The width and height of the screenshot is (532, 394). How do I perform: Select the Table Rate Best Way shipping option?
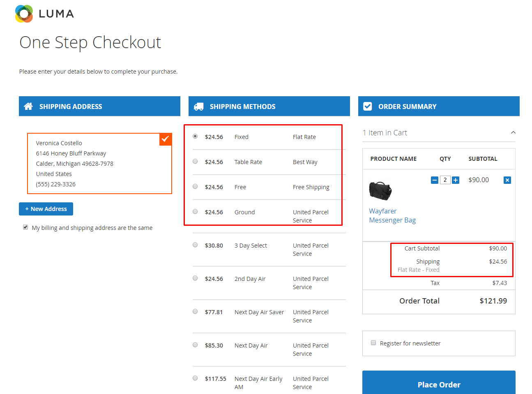(x=195, y=162)
